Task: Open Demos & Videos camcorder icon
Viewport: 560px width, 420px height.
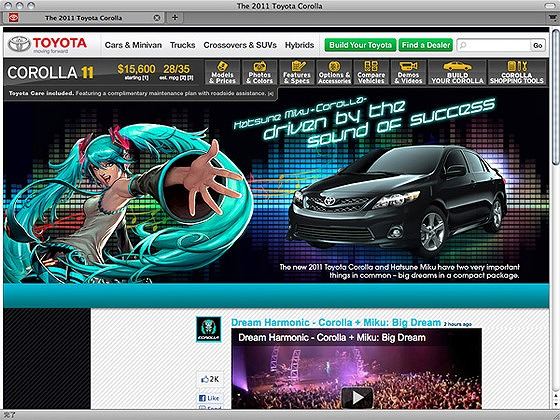Action: coord(408,66)
